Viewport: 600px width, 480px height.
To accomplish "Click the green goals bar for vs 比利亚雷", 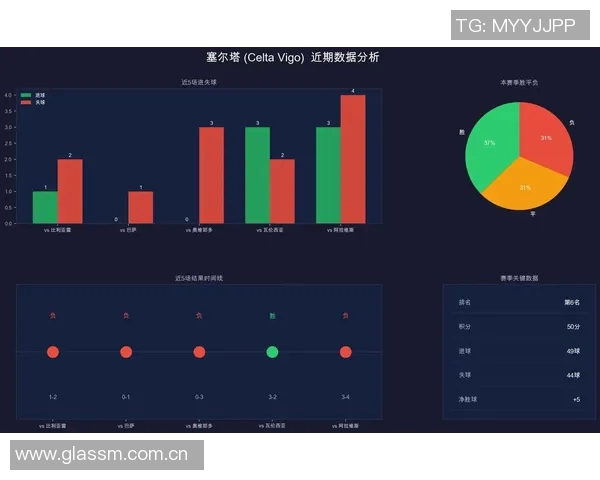I will click(45, 207).
